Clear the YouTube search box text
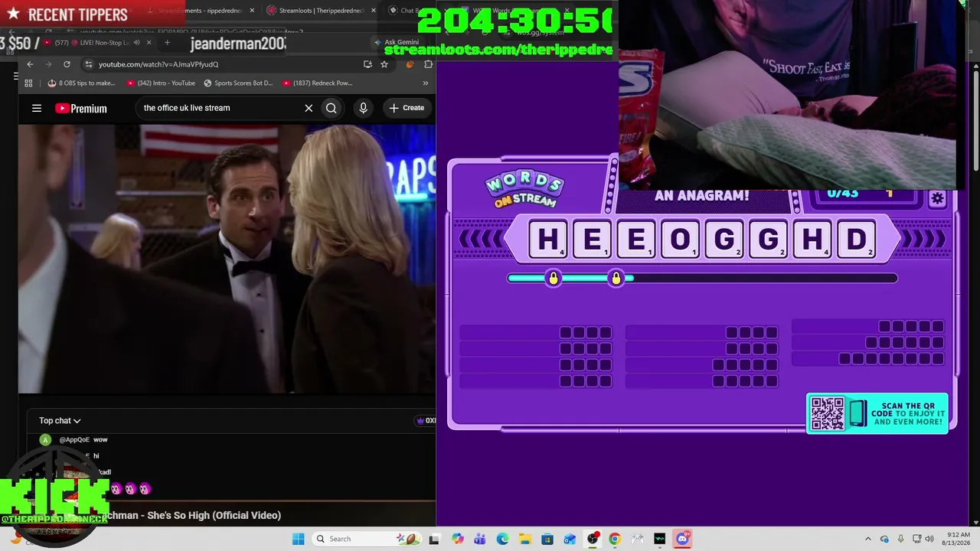 pos(309,108)
